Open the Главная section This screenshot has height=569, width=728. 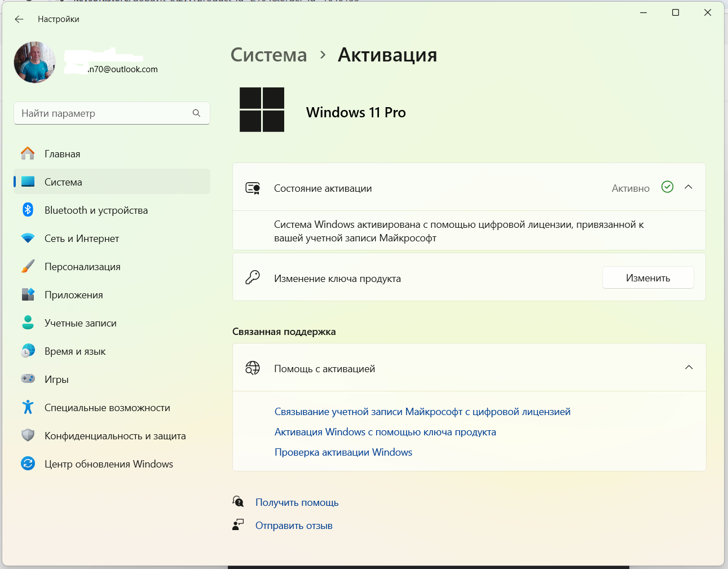pos(112,153)
